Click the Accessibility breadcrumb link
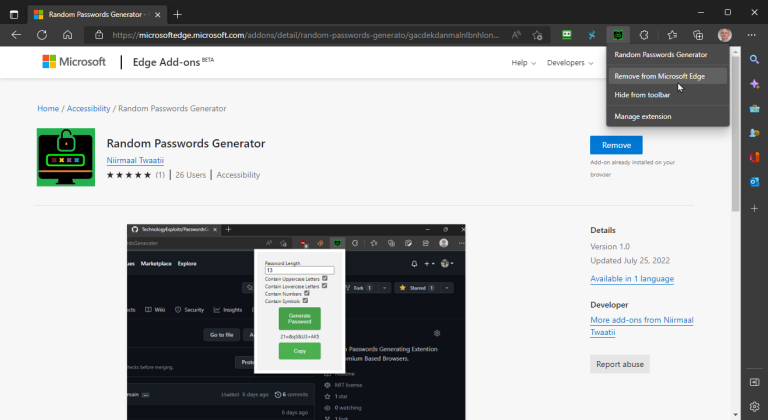 coord(89,108)
